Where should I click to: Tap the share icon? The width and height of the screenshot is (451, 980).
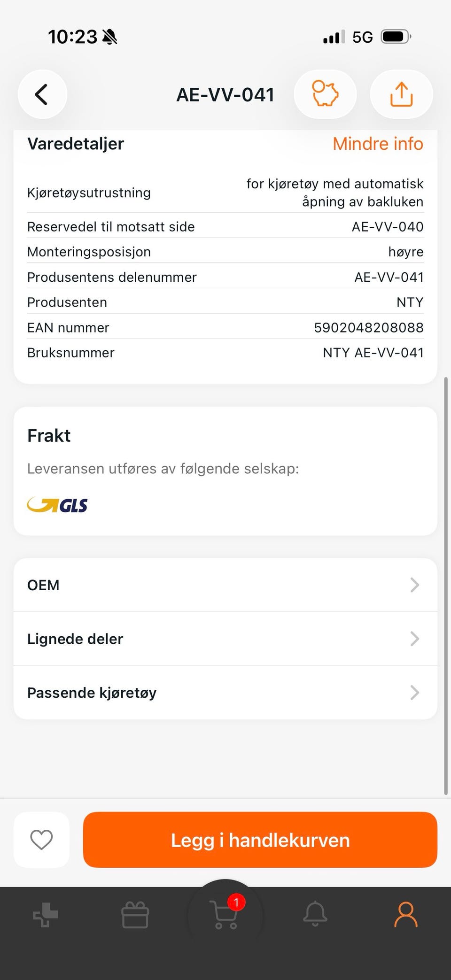point(401,94)
